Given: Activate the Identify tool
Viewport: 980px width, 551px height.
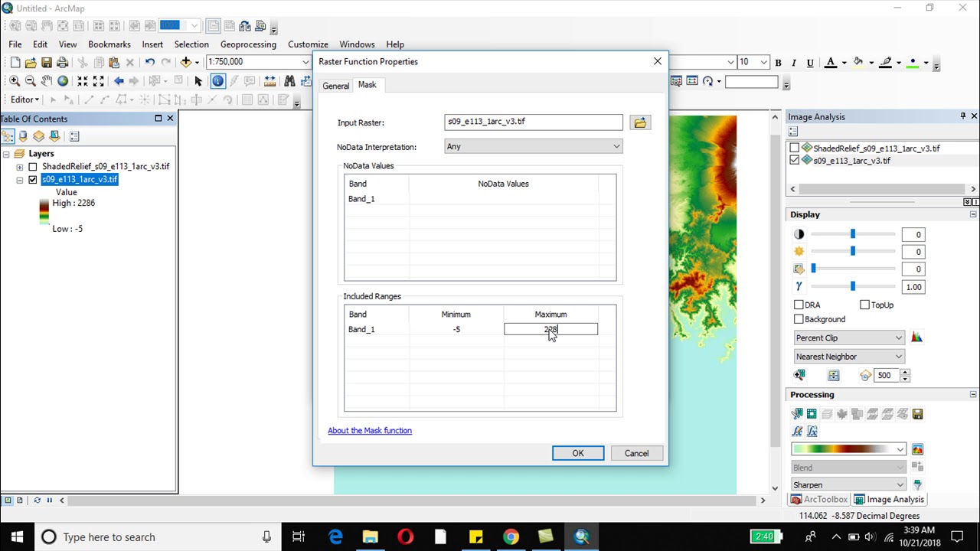Looking at the screenshot, I should [x=218, y=81].
